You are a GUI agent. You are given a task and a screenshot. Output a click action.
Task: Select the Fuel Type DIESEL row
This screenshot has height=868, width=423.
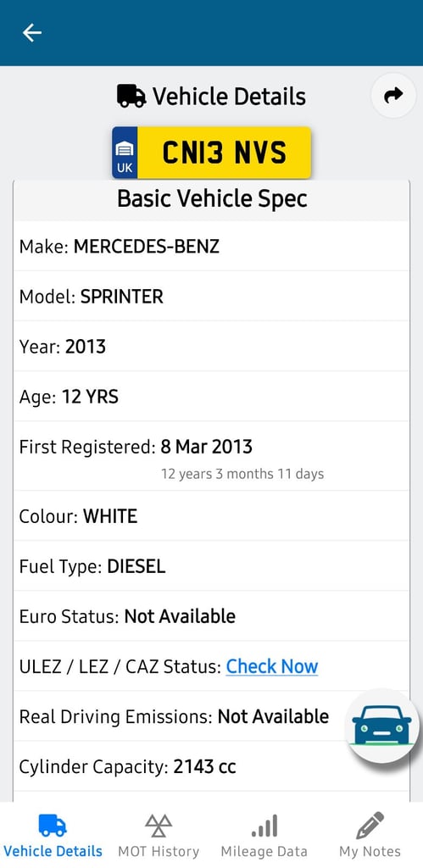point(212,565)
